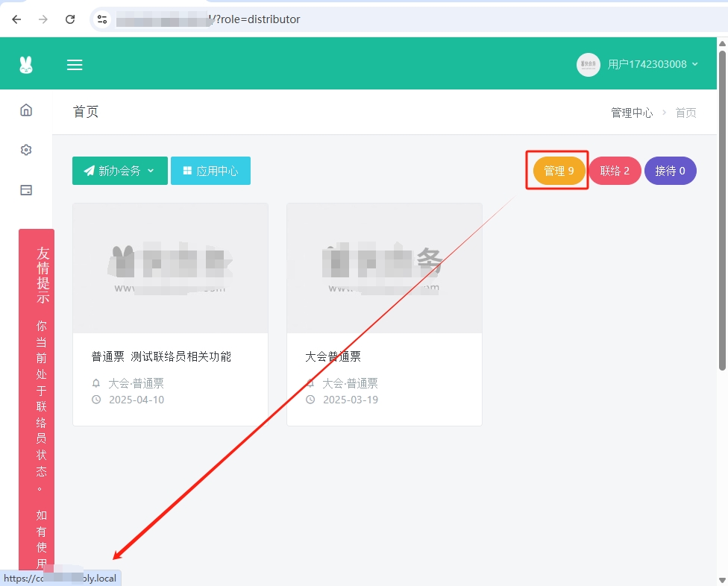Click the user avatar image
728x586 pixels.
tap(589, 65)
